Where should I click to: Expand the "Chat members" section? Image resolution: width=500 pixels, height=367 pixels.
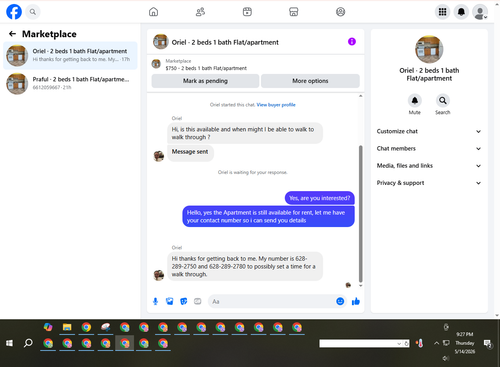[429, 149]
